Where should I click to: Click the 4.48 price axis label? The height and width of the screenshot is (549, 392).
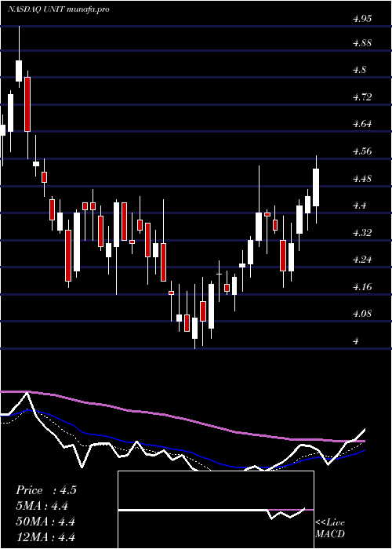362,179
